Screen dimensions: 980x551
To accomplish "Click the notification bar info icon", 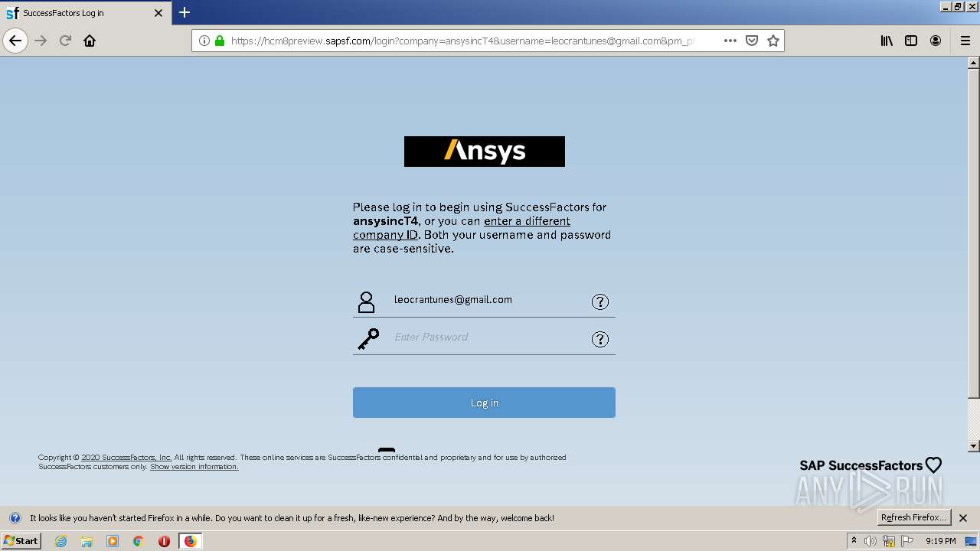I will (x=15, y=518).
